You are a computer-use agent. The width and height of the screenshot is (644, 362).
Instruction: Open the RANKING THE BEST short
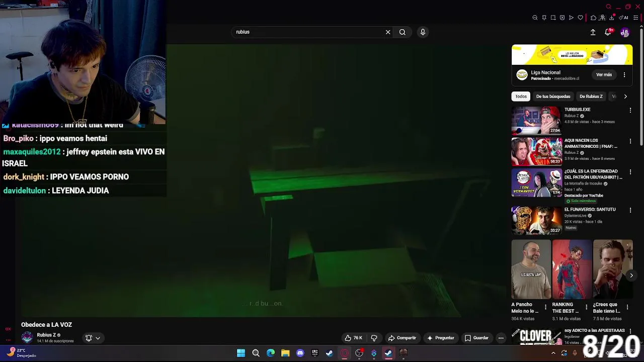(572, 269)
